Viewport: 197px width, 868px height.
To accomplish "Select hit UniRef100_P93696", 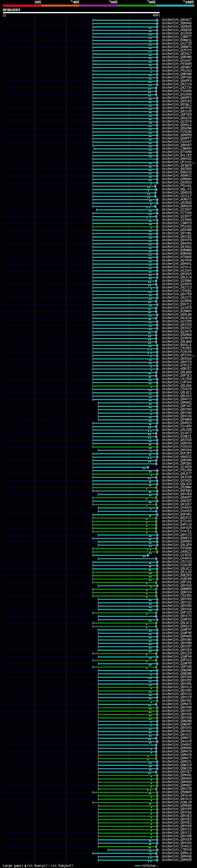I will click(x=177, y=549).
